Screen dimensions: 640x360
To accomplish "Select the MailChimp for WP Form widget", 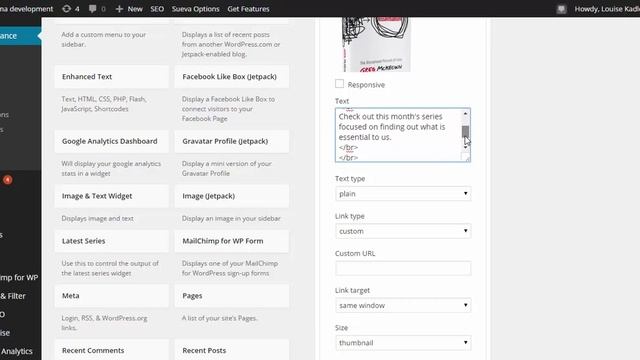I will pos(232,241).
